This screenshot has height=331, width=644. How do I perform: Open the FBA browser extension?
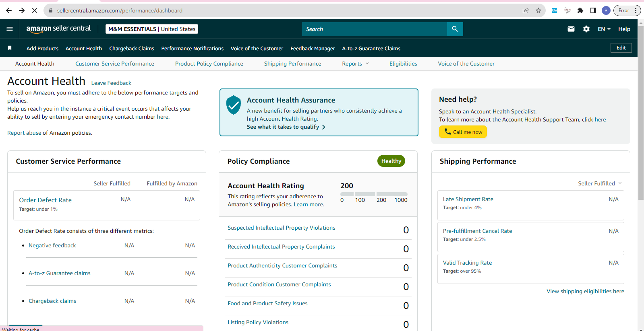pos(555,10)
